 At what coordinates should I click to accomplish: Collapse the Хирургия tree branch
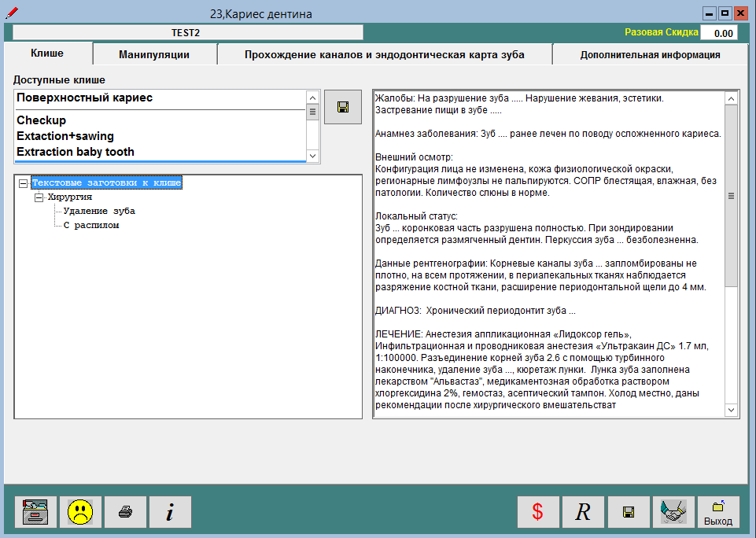click(39, 197)
